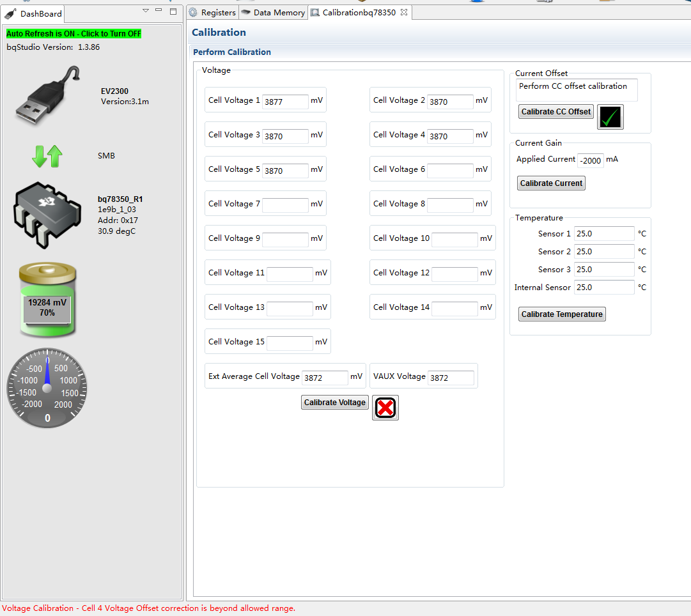Click empty Cell Voltage 6 field
The width and height of the screenshot is (691, 616).
(x=450, y=171)
